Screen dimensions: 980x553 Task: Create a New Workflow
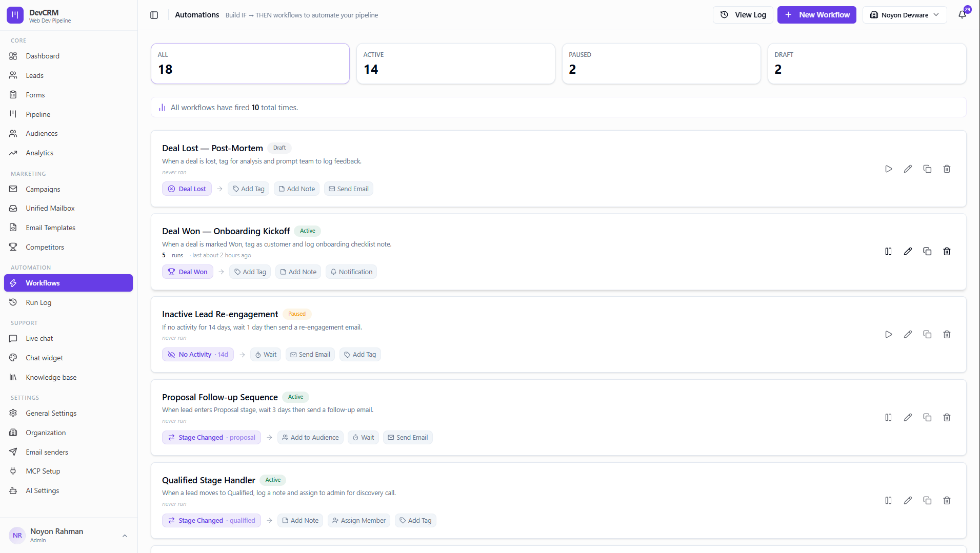pyautogui.click(x=817, y=15)
